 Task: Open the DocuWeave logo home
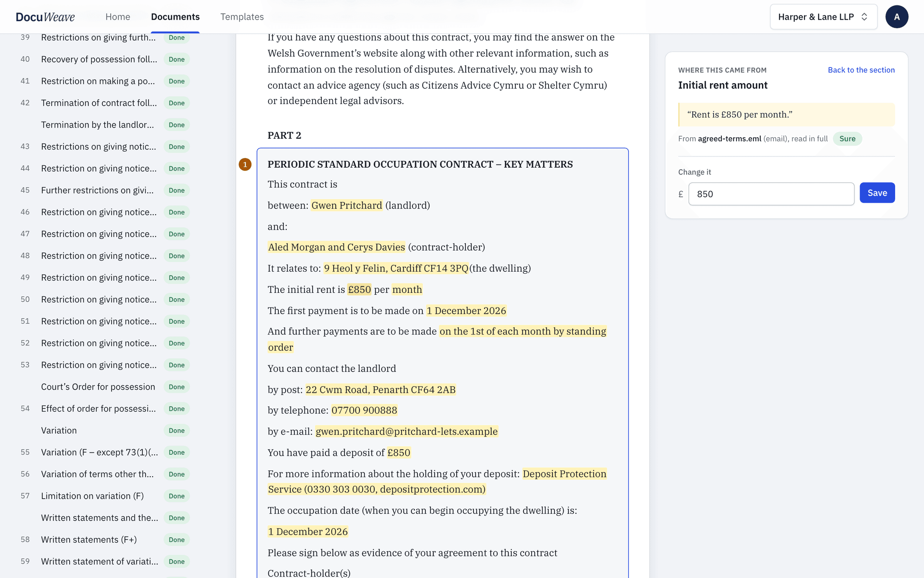[x=45, y=17]
